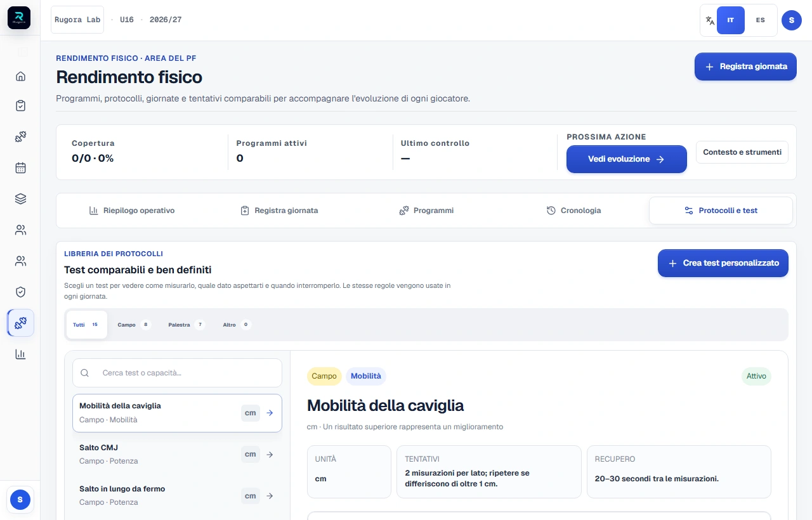
Task: Open Contesto e strumenti
Action: (742, 152)
